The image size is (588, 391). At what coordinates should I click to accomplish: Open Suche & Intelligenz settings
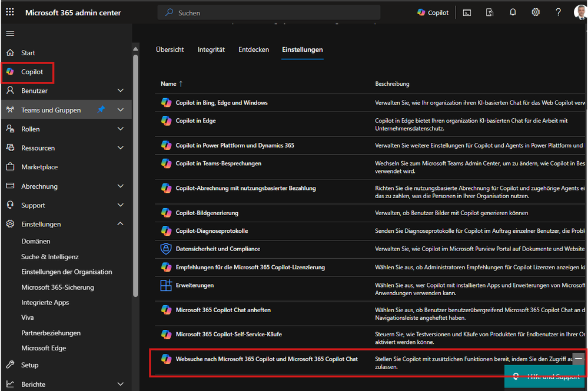click(50, 256)
